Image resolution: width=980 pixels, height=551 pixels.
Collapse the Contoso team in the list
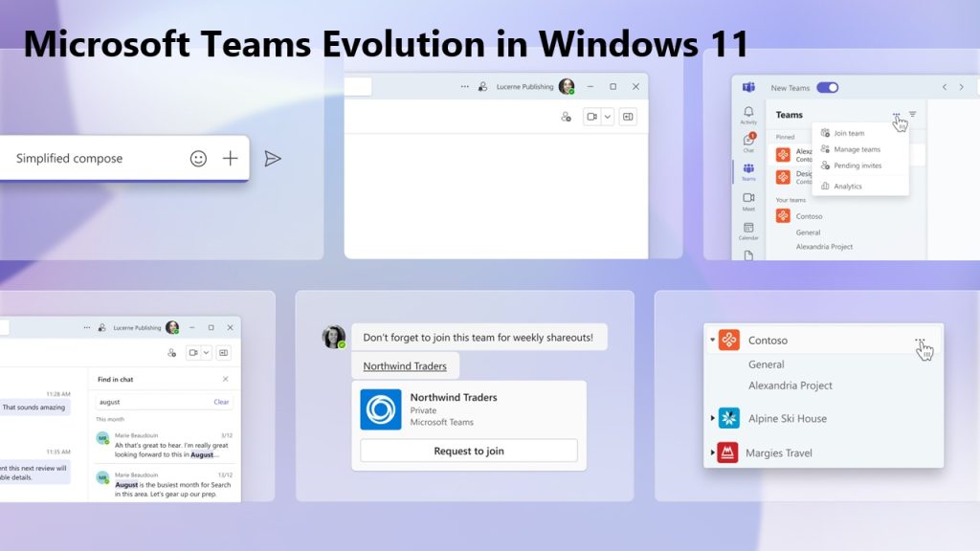pos(712,341)
